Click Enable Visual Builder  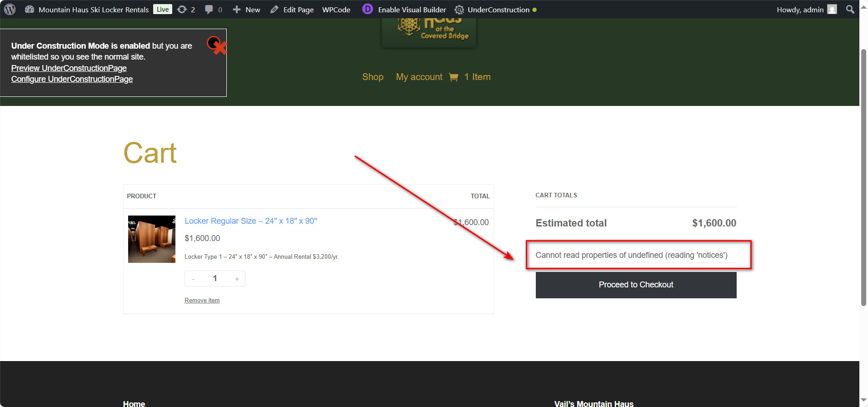pyautogui.click(x=412, y=10)
